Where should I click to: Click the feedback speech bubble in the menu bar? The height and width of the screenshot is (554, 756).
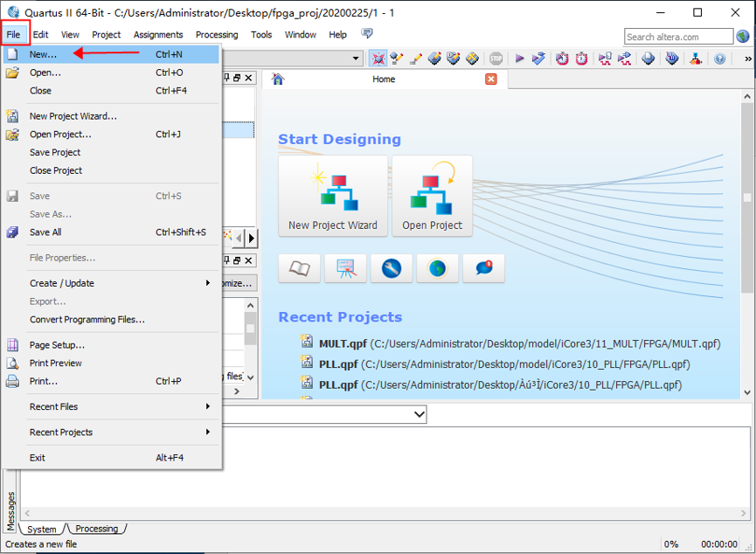(367, 34)
